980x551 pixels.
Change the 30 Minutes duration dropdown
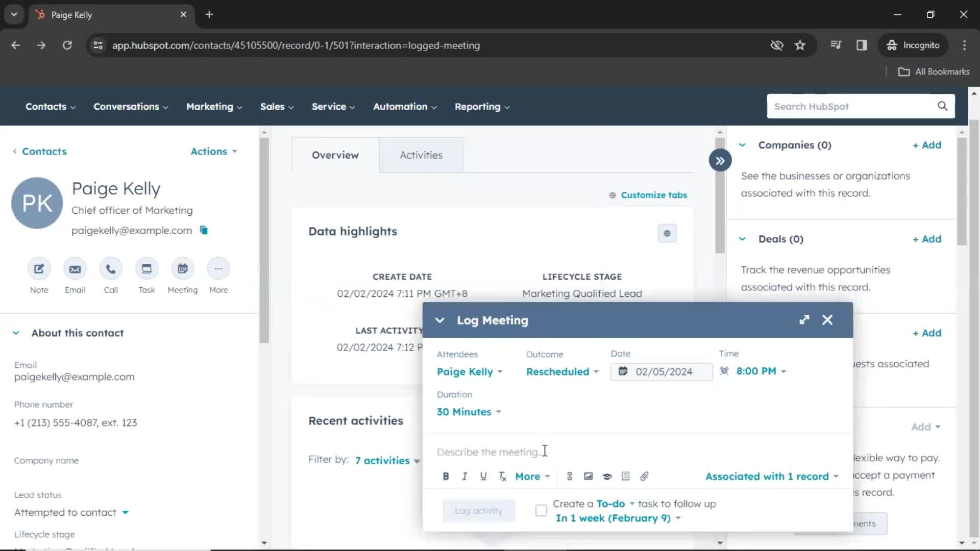[469, 412]
